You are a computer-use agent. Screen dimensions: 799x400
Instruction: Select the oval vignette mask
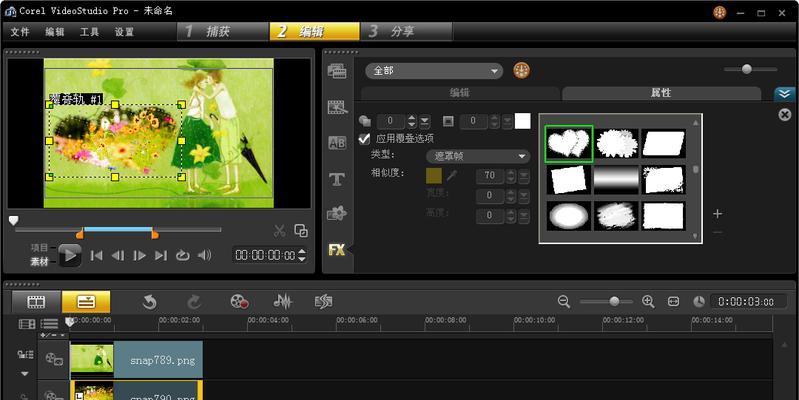569,216
